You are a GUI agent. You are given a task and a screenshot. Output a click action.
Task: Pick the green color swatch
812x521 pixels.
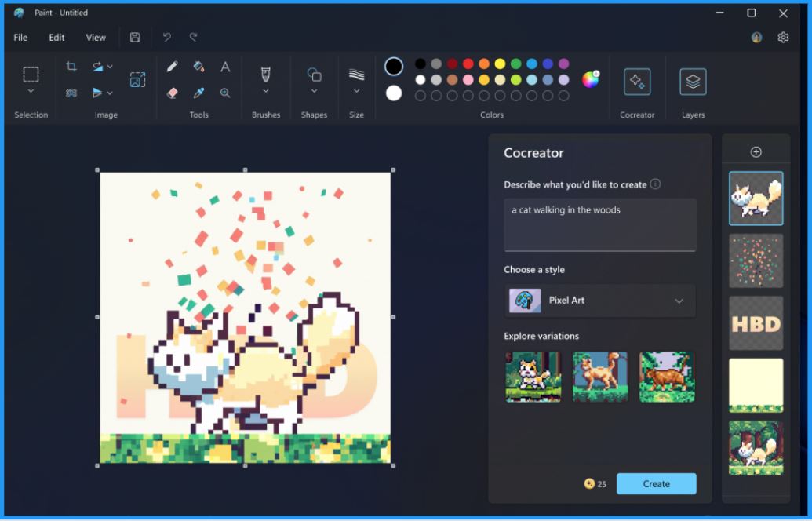coord(515,64)
